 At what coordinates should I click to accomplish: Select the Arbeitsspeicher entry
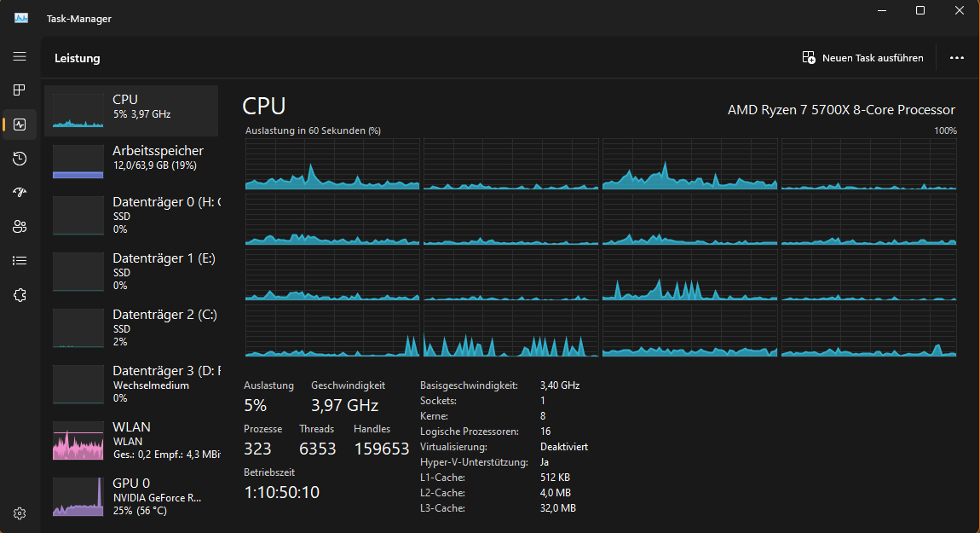point(131,161)
